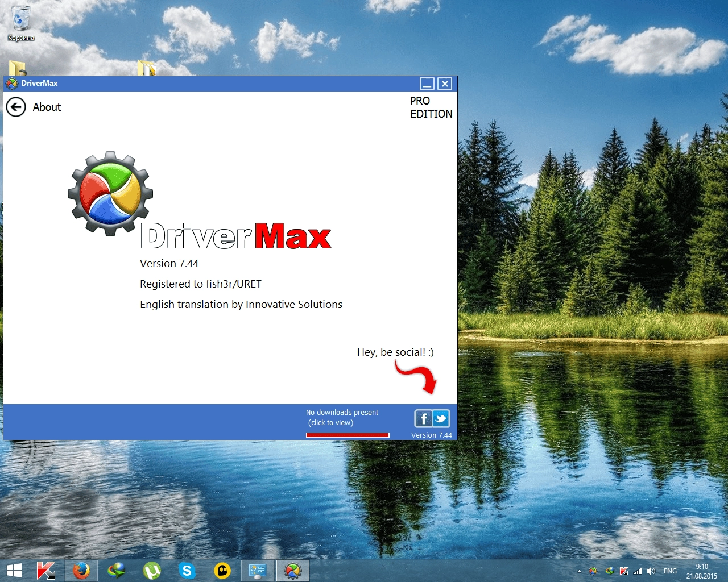Launch Kaspersky from the taskbar

point(45,571)
